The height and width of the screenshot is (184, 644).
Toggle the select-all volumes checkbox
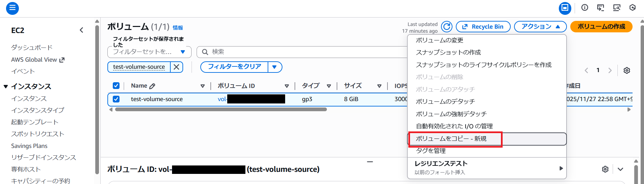point(116,86)
